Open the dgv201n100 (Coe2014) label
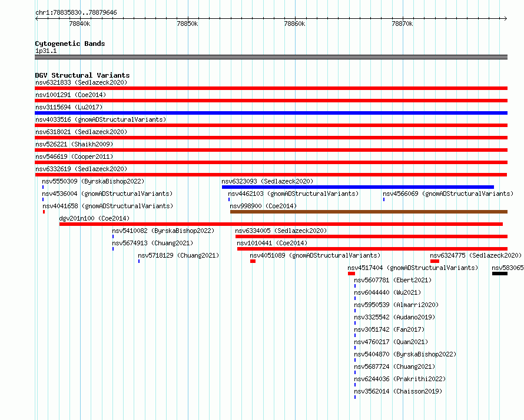This screenshot has width=524, height=420. [x=94, y=218]
